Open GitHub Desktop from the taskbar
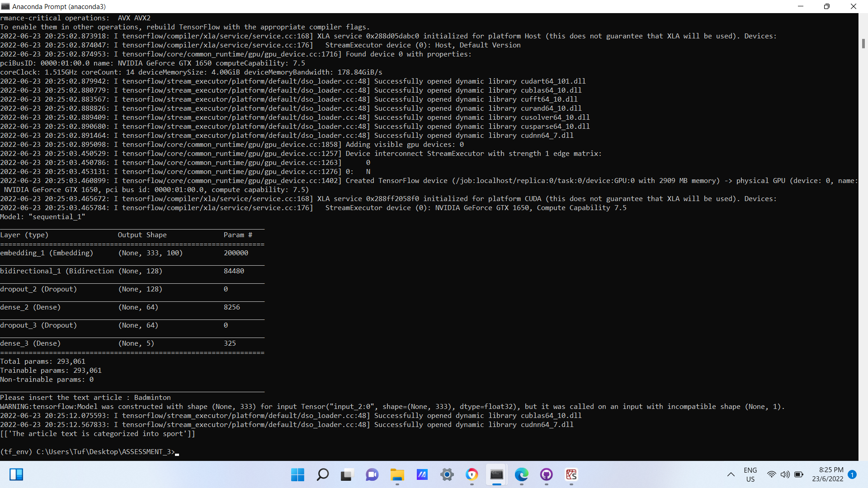The width and height of the screenshot is (868, 488). (x=547, y=474)
